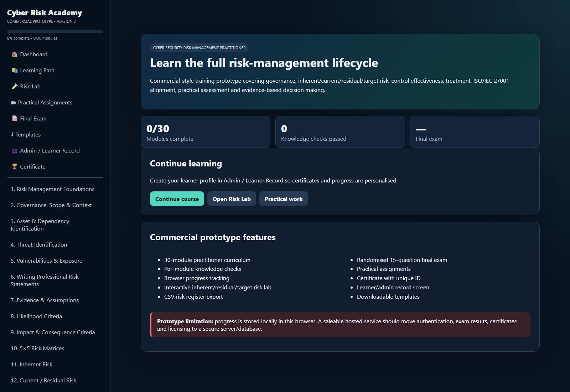Click 'Per-module knowledge checks' bullet
The height and width of the screenshot is (392, 570).
click(x=203, y=269)
